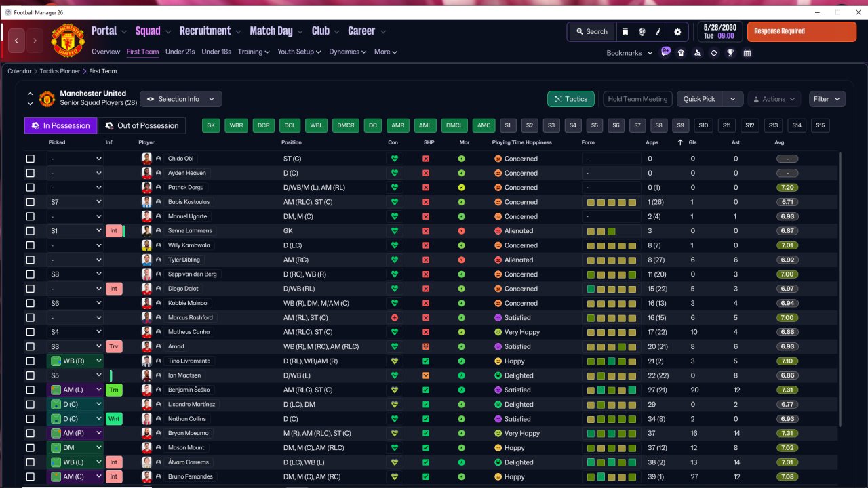This screenshot has height=488, width=868.
Task: Check the box next to Manuel Ugarte
Action: (30, 216)
